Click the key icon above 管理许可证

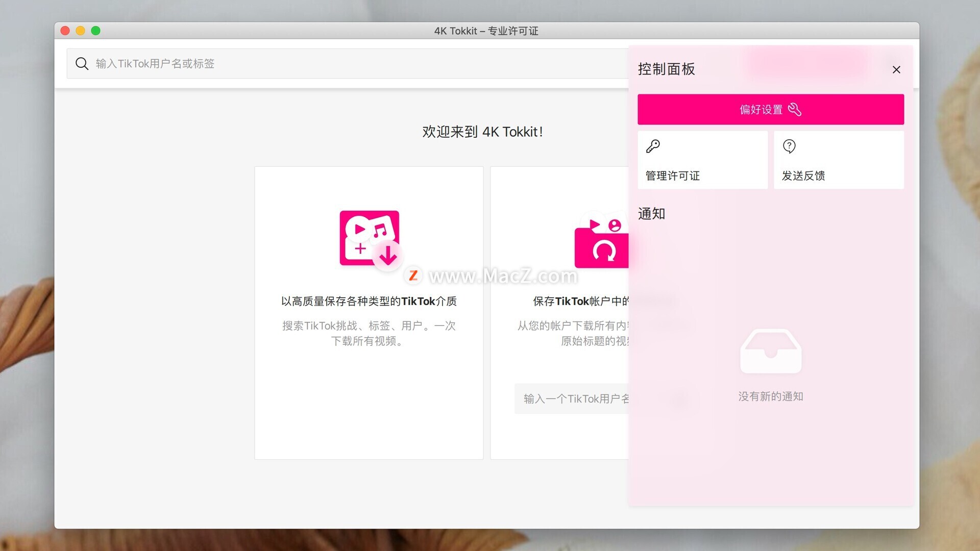point(653,146)
